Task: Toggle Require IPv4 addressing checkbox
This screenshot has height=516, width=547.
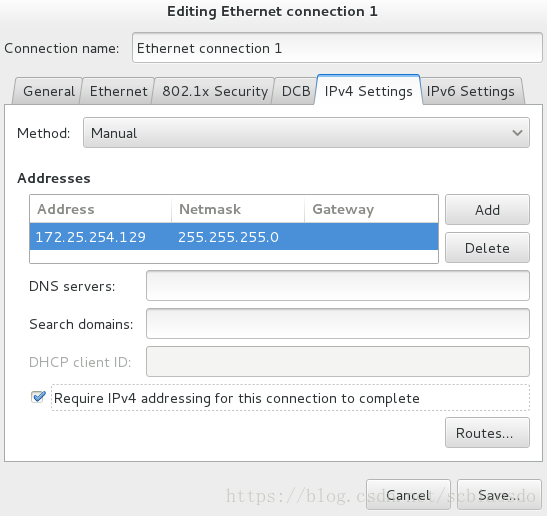Action: tap(38, 397)
